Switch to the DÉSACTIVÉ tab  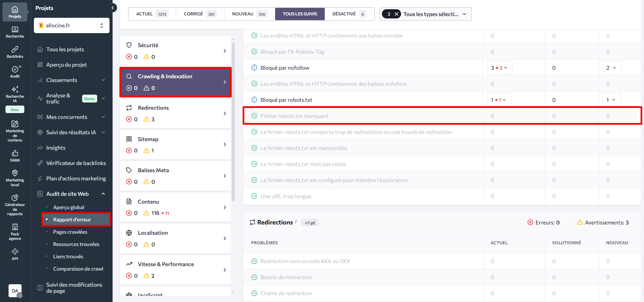click(349, 14)
